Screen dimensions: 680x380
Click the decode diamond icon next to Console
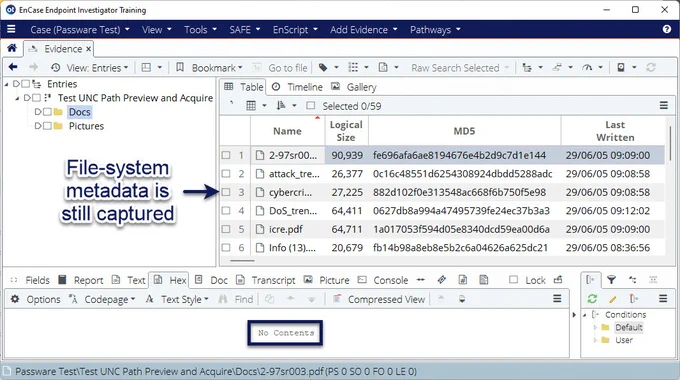pyautogui.click(x=441, y=280)
